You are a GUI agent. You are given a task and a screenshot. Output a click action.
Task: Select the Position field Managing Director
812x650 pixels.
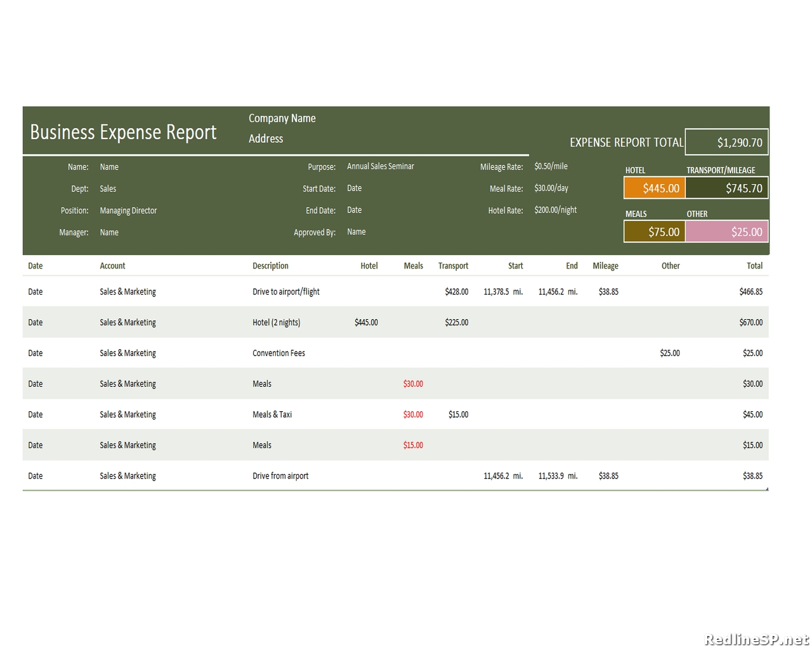pyautogui.click(x=128, y=210)
